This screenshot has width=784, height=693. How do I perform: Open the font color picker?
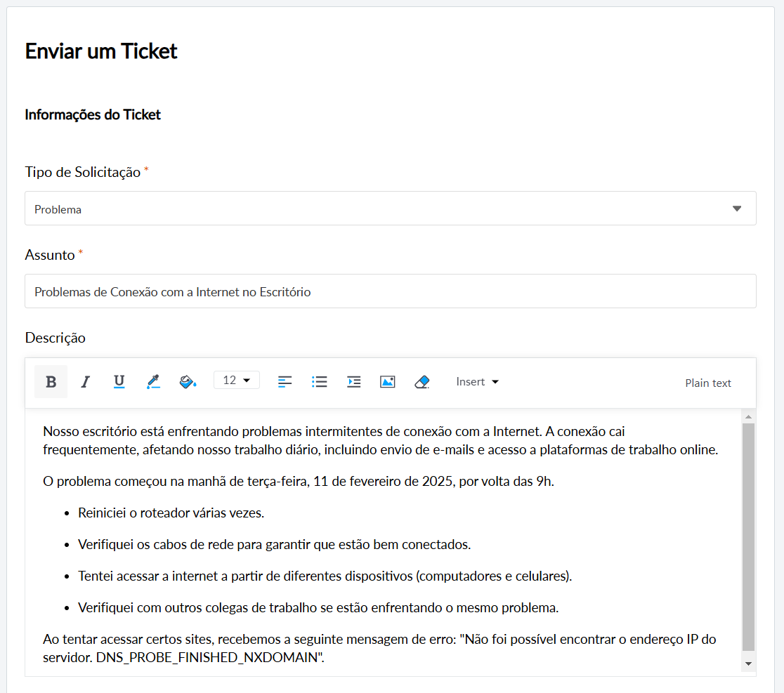[153, 382]
